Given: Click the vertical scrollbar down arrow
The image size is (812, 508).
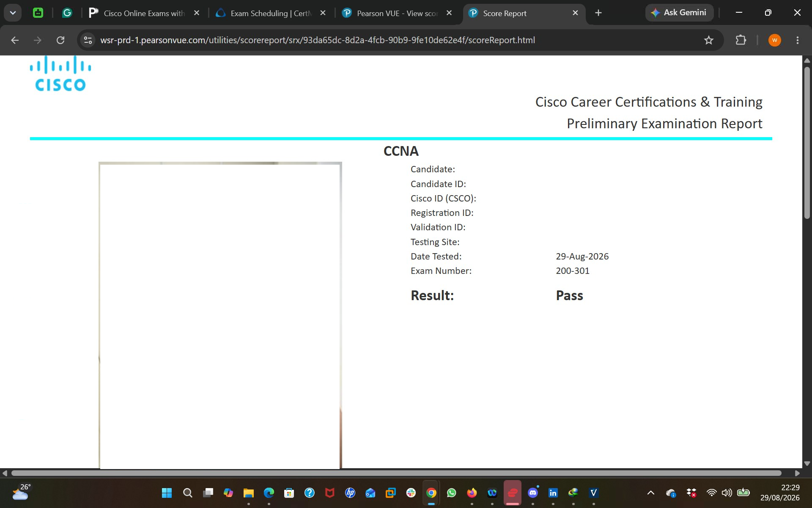Looking at the screenshot, I should tap(807, 464).
